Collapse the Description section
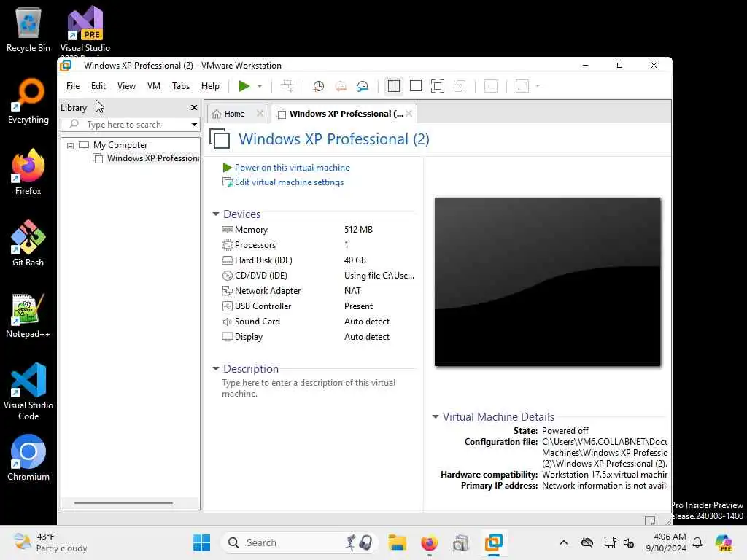 (x=216, y=368)
